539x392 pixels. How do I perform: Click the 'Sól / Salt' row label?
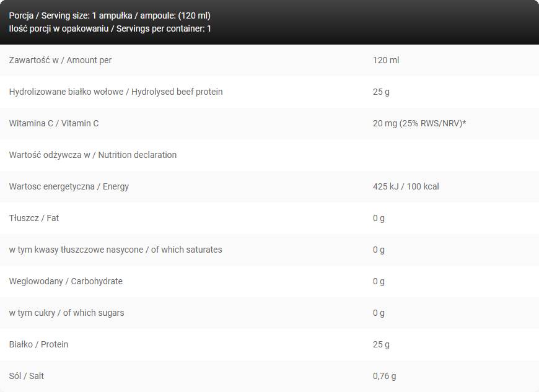[27, 376]
